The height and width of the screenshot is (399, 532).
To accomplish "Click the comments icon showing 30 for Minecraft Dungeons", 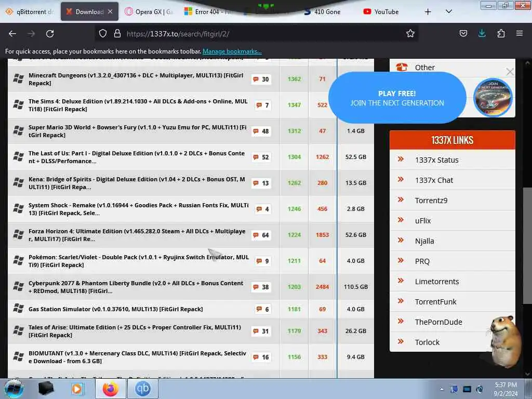I will tap(261, 79).
